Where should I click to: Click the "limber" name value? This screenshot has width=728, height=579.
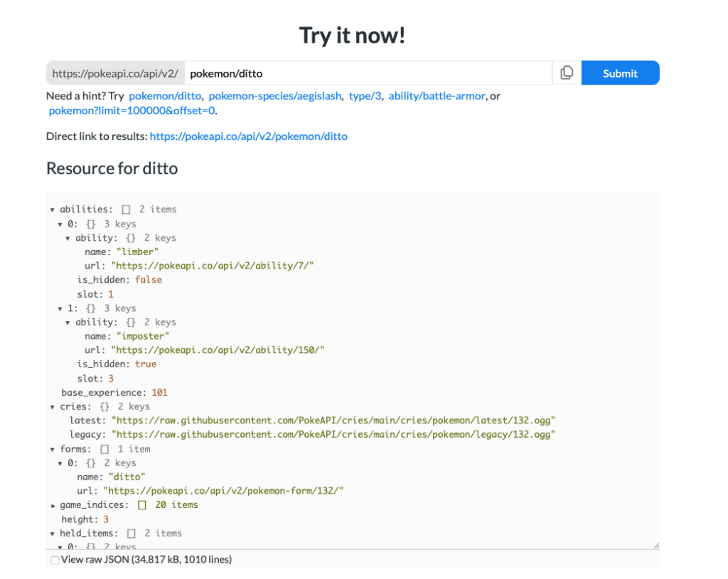point(137,252)
